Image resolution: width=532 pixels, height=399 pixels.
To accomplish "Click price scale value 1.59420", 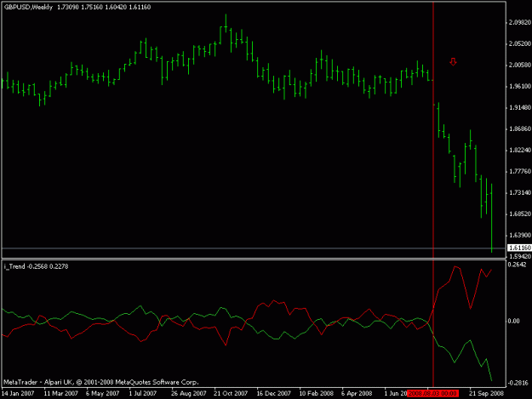I will (520, 256).
